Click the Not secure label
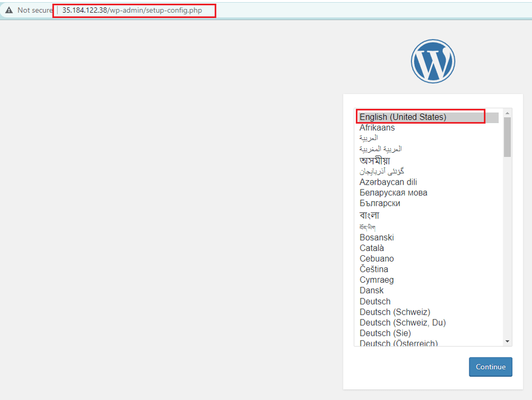This screenshot has width=532, height=400. tap(35, 10)
